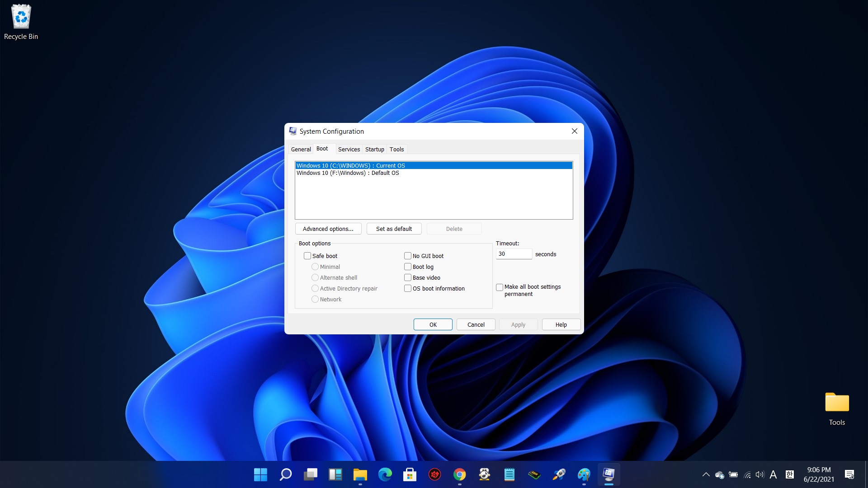868x488 pixels.
Task: Open the penguin music app icon
Action: (484, 474)
